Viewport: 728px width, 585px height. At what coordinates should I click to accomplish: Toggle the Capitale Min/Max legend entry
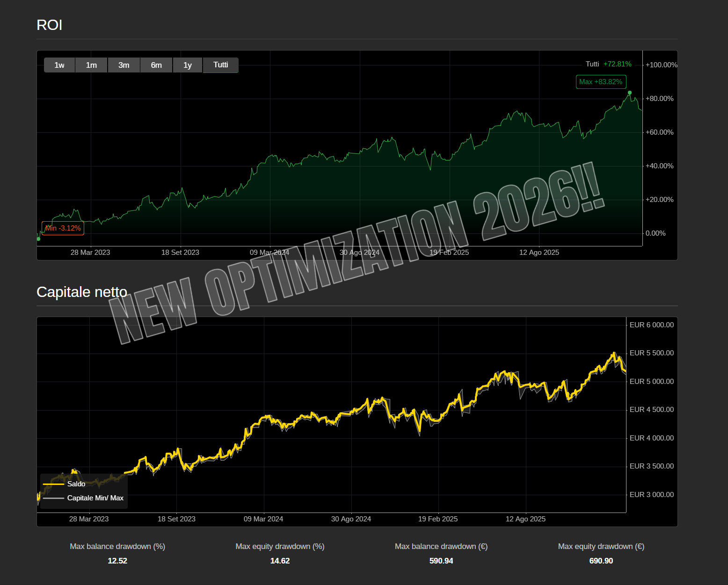click(95, 498)
